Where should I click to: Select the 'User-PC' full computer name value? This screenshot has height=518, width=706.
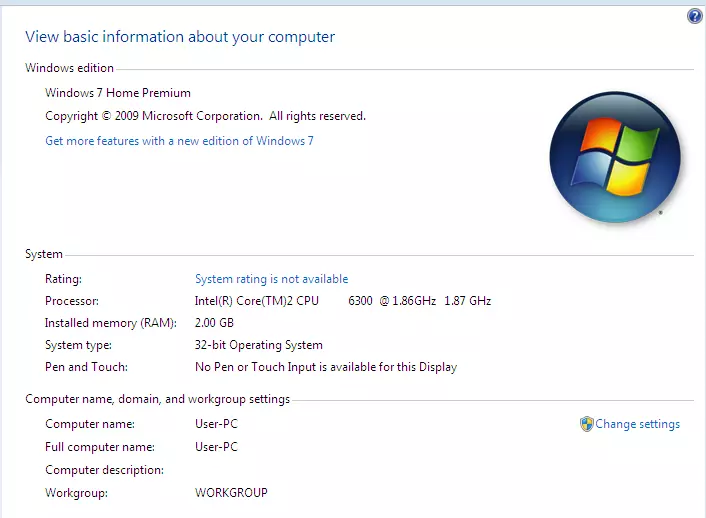point(216,447)
